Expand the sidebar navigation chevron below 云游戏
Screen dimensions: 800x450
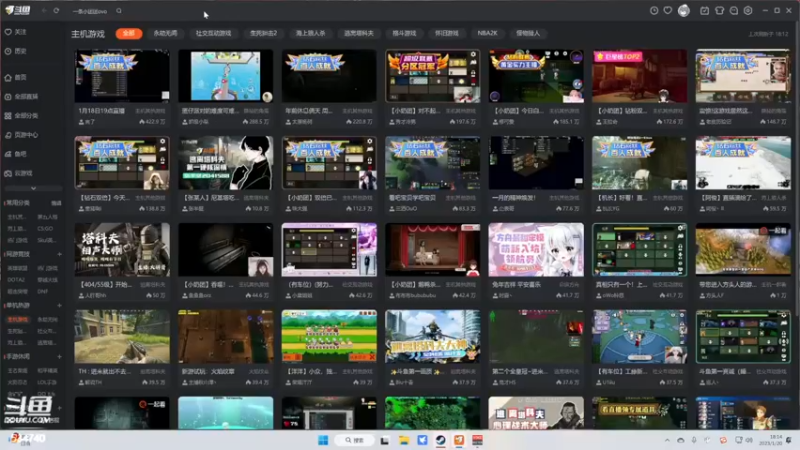pos(33,188)
